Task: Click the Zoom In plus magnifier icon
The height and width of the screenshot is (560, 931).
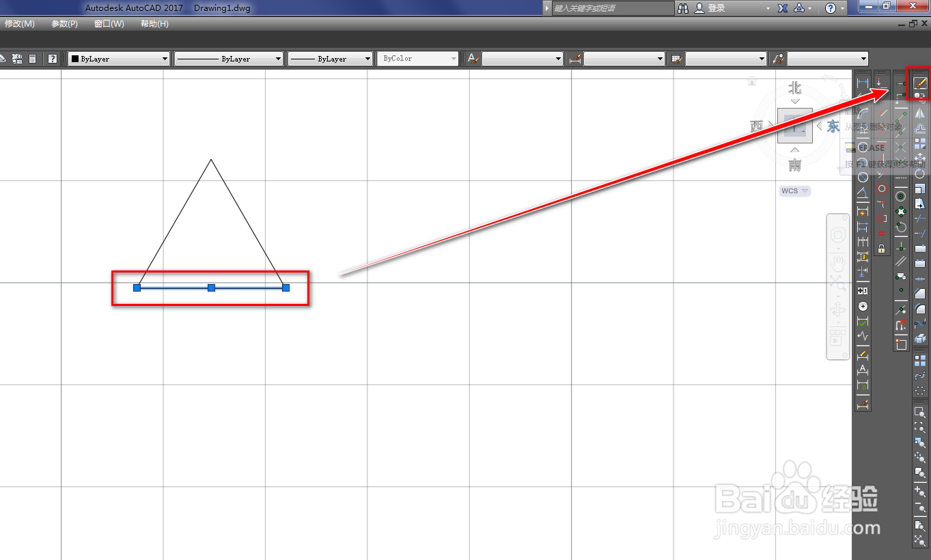Action: coord(919,490)
